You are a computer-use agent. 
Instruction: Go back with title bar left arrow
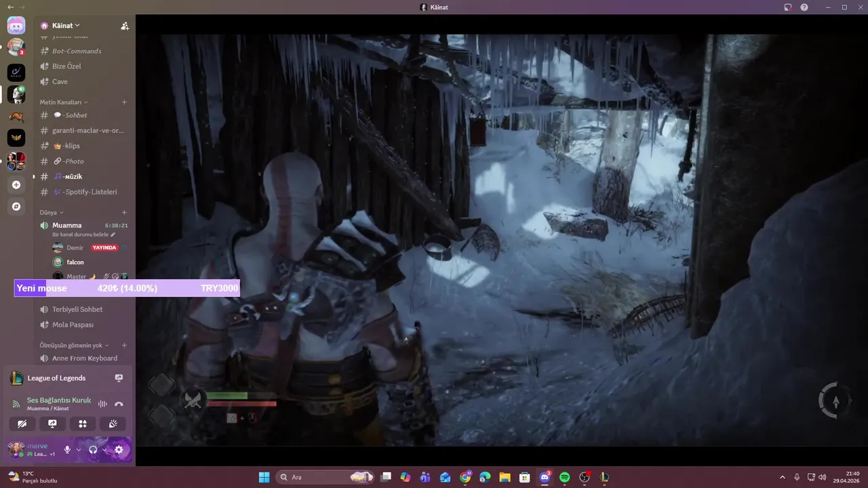pyautogui.click(x=10, y=7)
